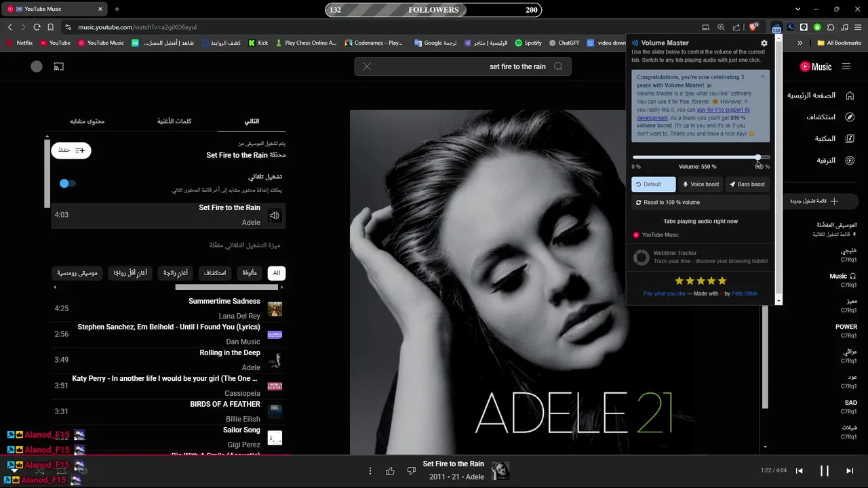Viewport: 868px width, 488px height.
Task: Open the Kick bookmark
Action: pyautogui.click(x=258, y=43)
